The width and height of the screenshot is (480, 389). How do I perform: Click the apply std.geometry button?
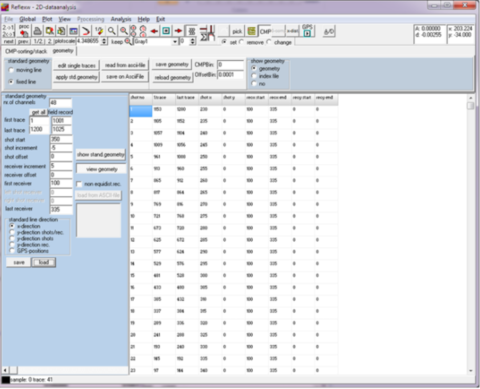coord(77,77)
